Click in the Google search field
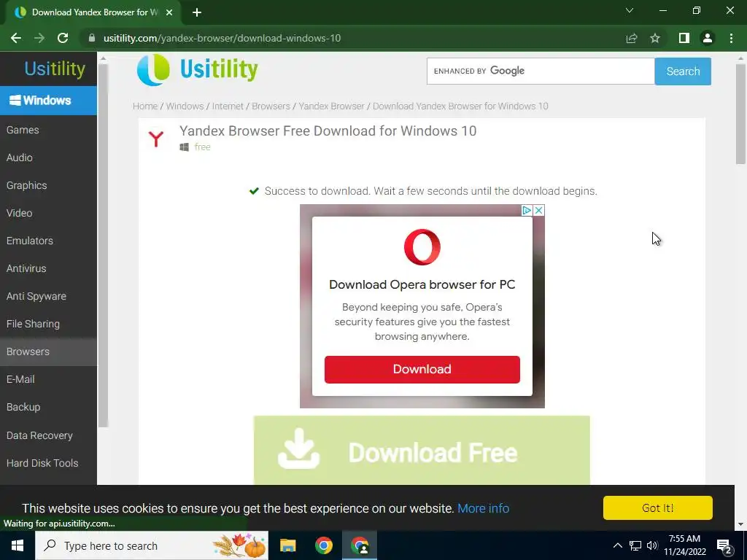This screenshot has height=560, width=747. (x=541, y=71)
